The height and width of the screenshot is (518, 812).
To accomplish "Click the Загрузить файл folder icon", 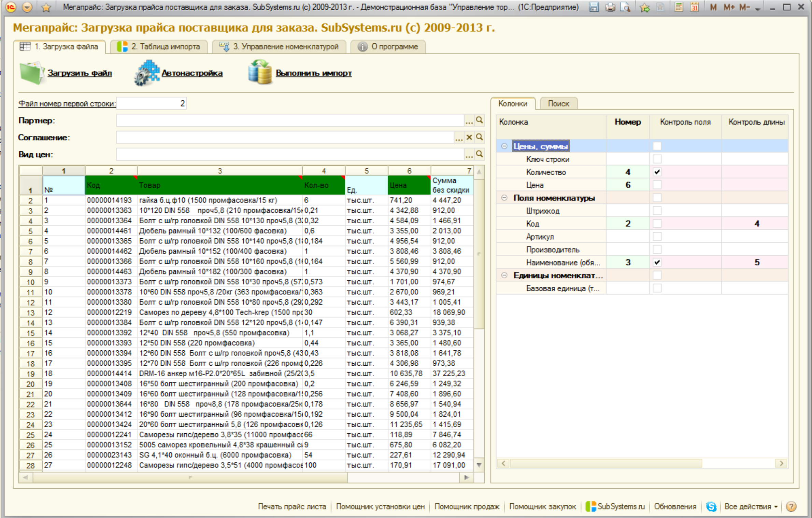I will pos(32,72).
